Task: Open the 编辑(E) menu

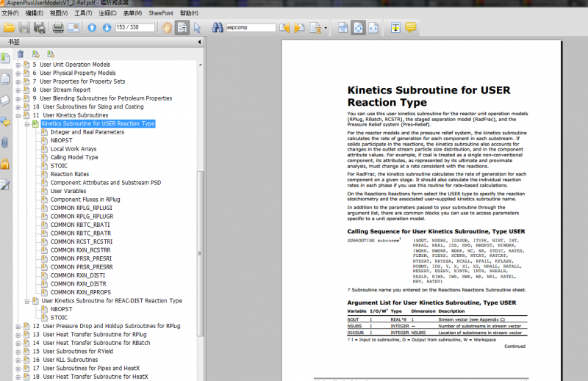Action: click(34, 13)
